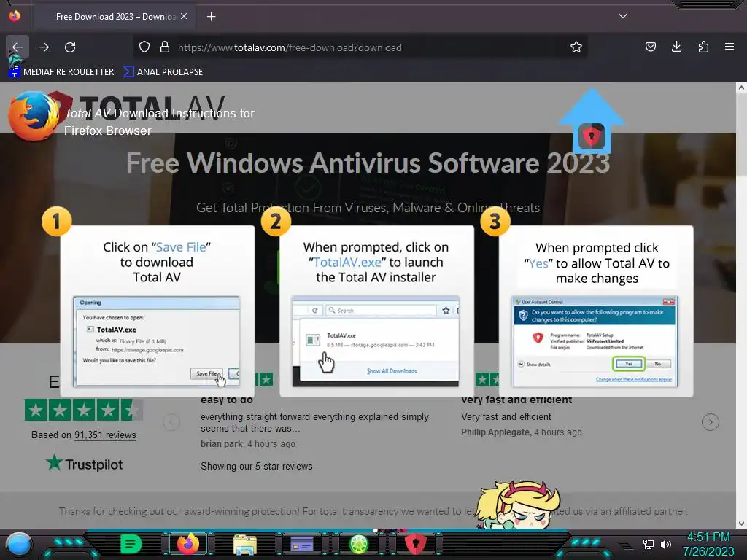Viewport: 747px width, 560px height.
Task: Open the green notes app in taskbar
Action: tap(131, 544)
